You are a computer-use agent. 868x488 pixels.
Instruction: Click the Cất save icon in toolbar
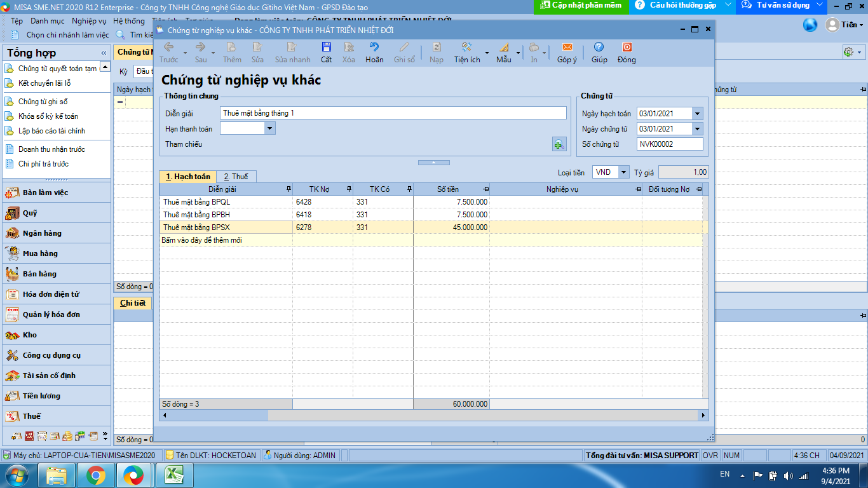(326, 47)
